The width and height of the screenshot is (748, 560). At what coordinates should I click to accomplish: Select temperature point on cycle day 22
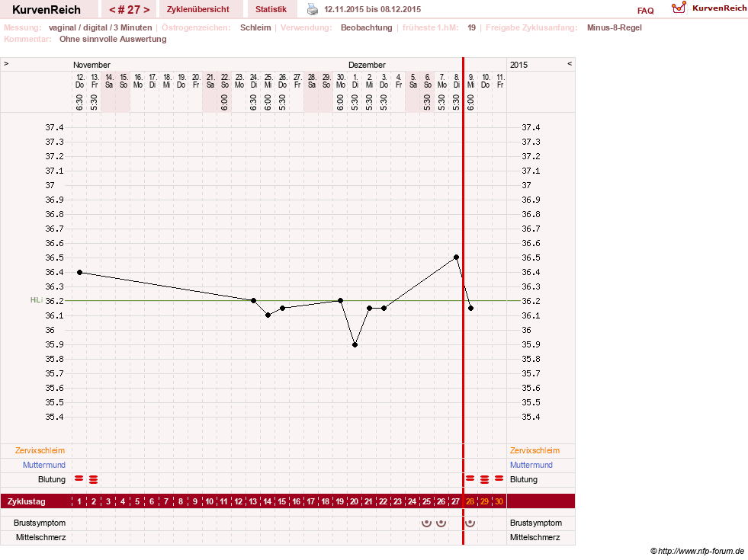tap(384, 309)
